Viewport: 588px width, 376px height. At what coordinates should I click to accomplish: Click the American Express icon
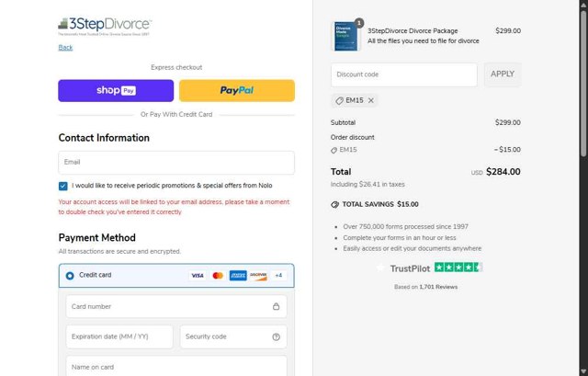[x=238, y=276]
